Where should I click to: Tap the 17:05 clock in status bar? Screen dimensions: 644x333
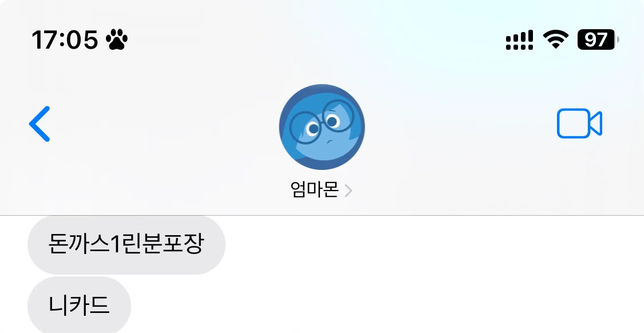65,40
